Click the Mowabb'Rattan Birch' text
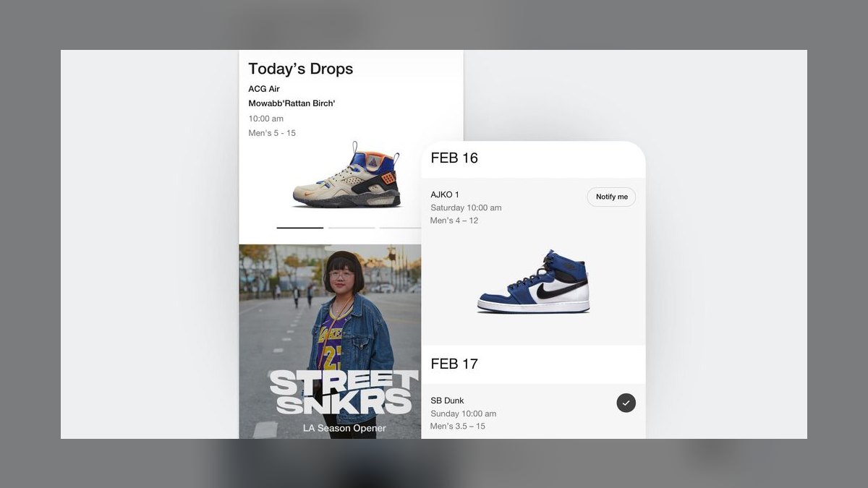 coord(292,103)
